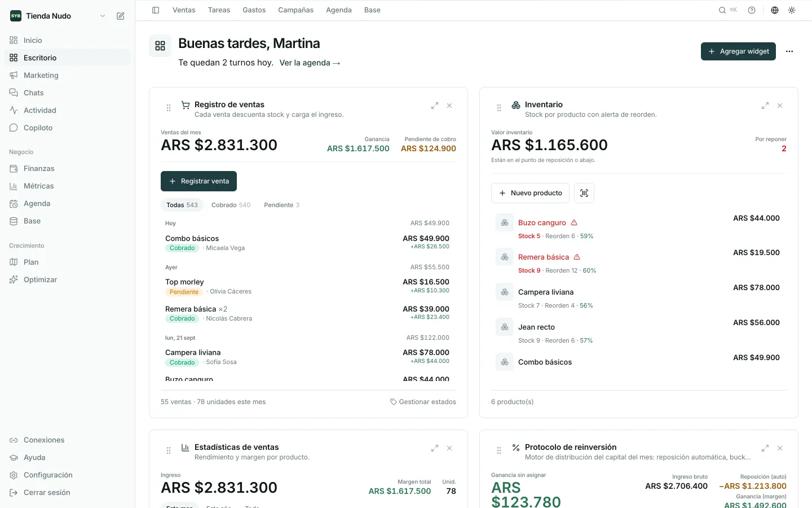Click Agregar widget button

[x=739, y=51]
